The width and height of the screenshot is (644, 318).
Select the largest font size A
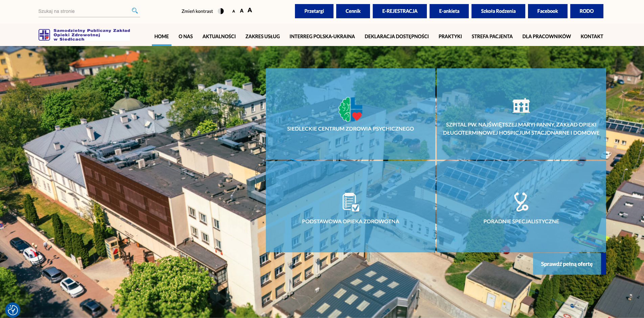click(250, 10)
